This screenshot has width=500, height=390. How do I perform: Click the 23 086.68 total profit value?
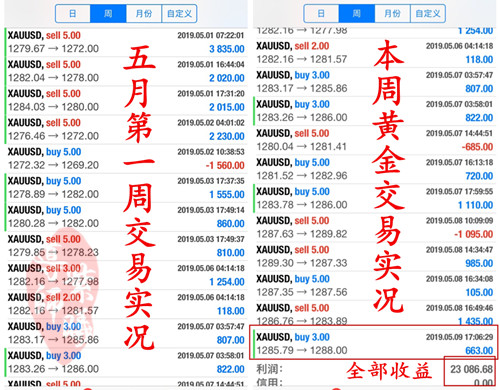[471, 369]
